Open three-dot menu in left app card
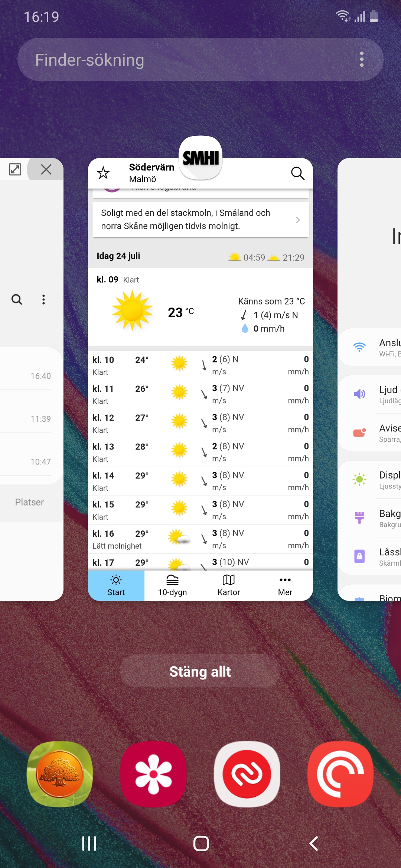 43,299
